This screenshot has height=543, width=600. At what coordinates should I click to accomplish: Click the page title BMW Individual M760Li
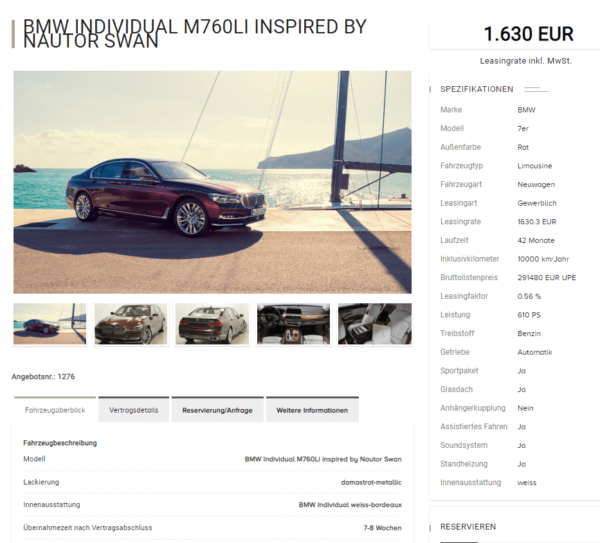tap(195, 34)
